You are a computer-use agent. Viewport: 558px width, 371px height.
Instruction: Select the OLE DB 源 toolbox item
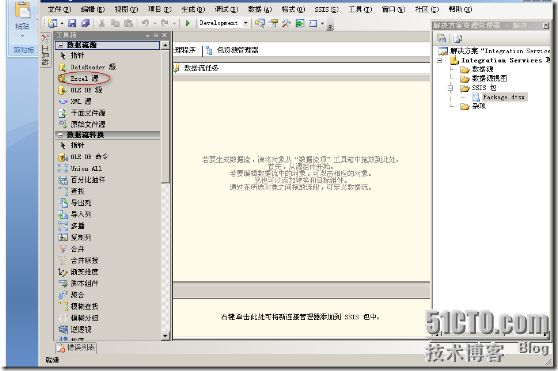[x=80, y=90]
